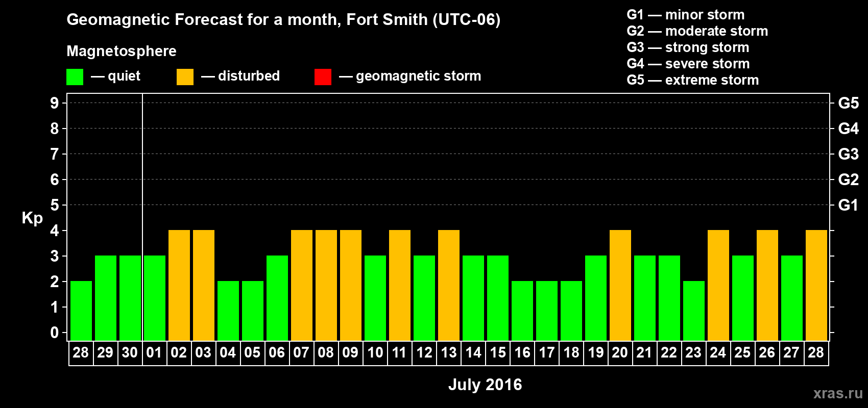Click the green bar for day 10
This screenshot has width=868, height=408.
coord(375,298)
